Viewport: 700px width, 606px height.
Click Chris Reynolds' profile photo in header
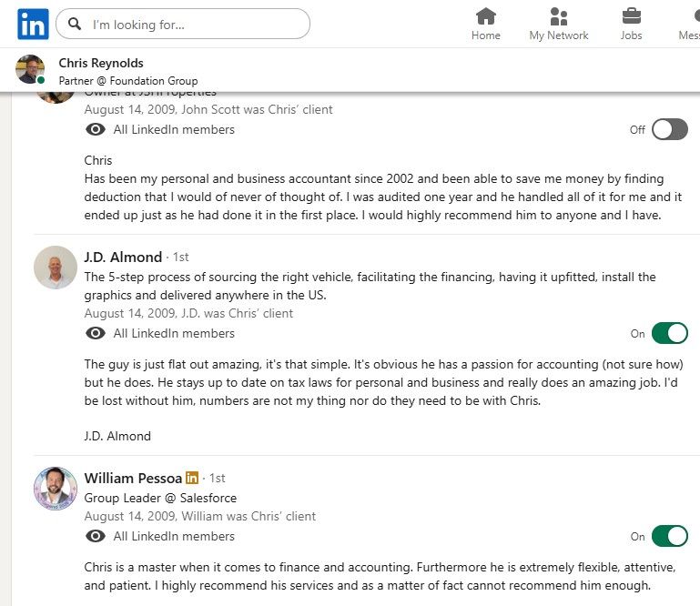coord(30,69)
